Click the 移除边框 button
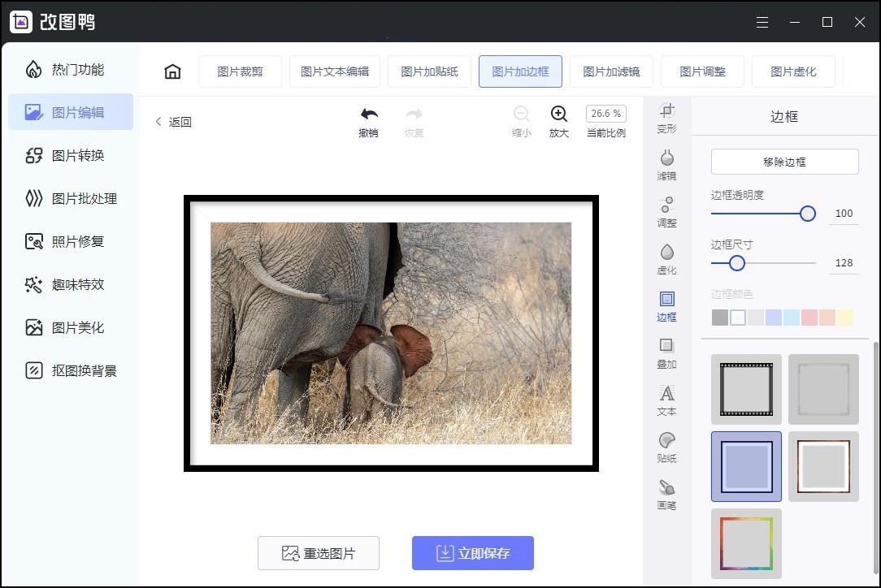881x588 pixels. pyautogui.click(x=784, y=162)
